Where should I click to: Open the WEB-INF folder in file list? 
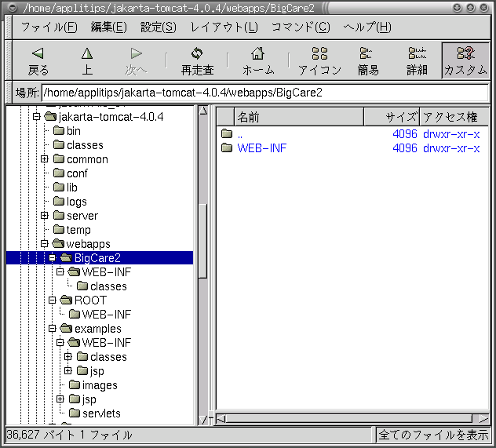[x=261, y=148]
